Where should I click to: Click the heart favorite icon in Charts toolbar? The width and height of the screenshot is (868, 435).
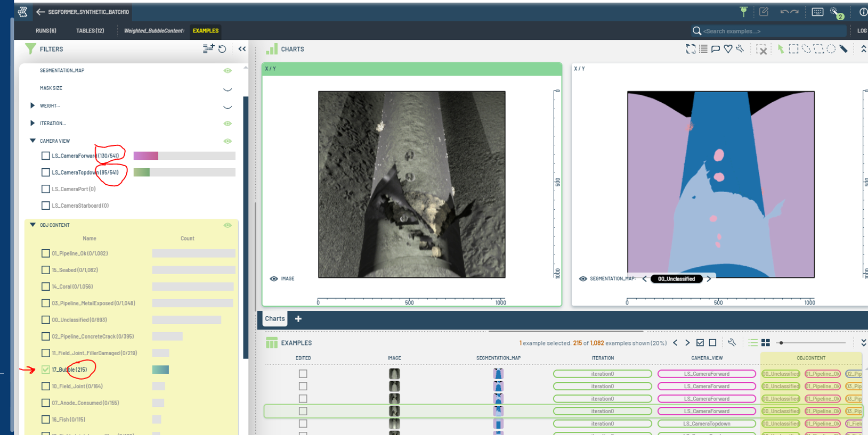coord(728,49)
